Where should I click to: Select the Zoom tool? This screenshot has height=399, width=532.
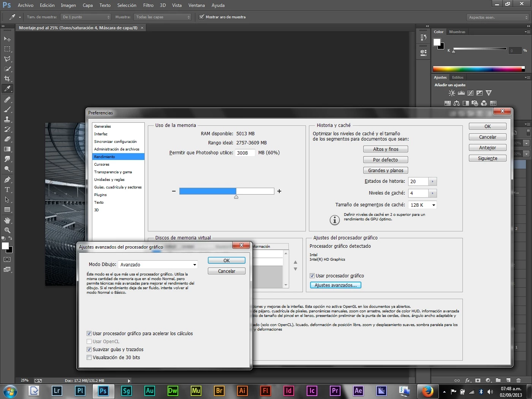(x=7, y=230)
